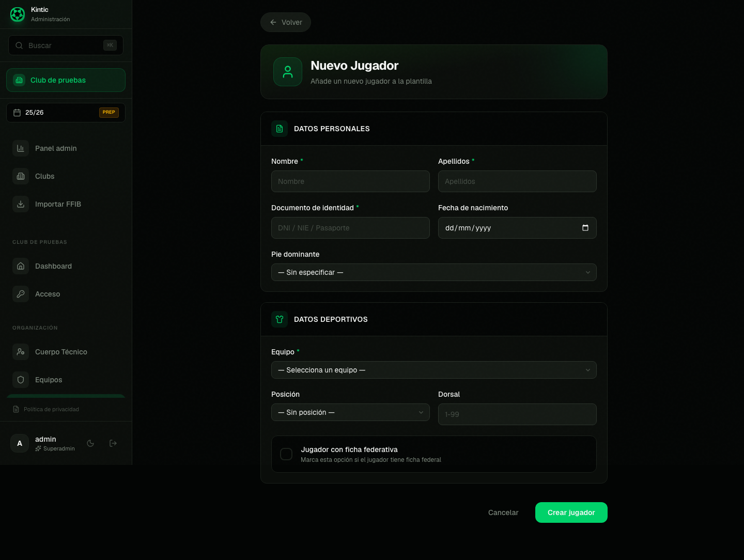Image resolution: width=744 pixels, height=560 pixels.
Task: Open the Posición dropdown
Action: click(350, 412)
